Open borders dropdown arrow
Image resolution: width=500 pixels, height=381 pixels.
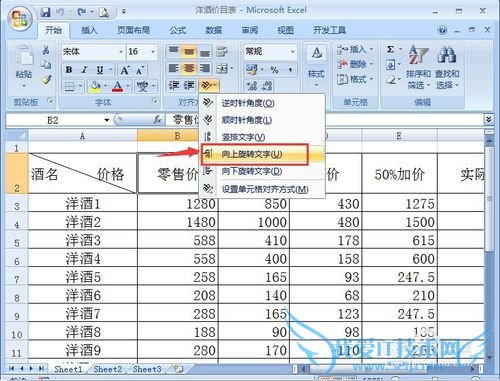[80, 86]
